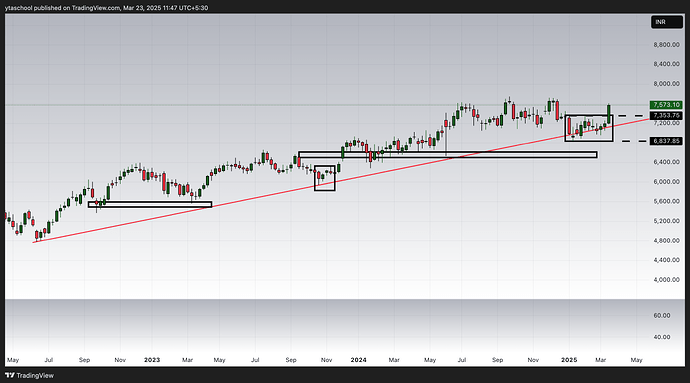Viewport: 690px width, 383px height.
Task: Click the green 7,573.10 current price tag
Action: (x=666, y=105)
